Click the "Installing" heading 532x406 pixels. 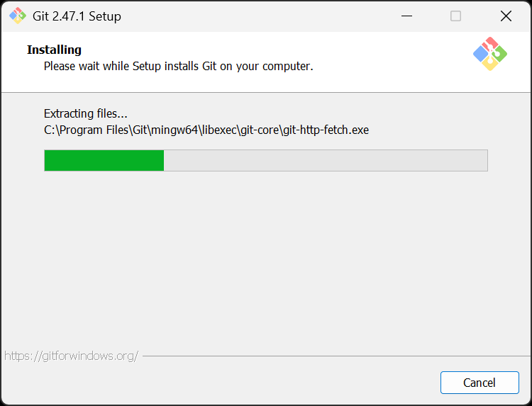pos(55,50)
